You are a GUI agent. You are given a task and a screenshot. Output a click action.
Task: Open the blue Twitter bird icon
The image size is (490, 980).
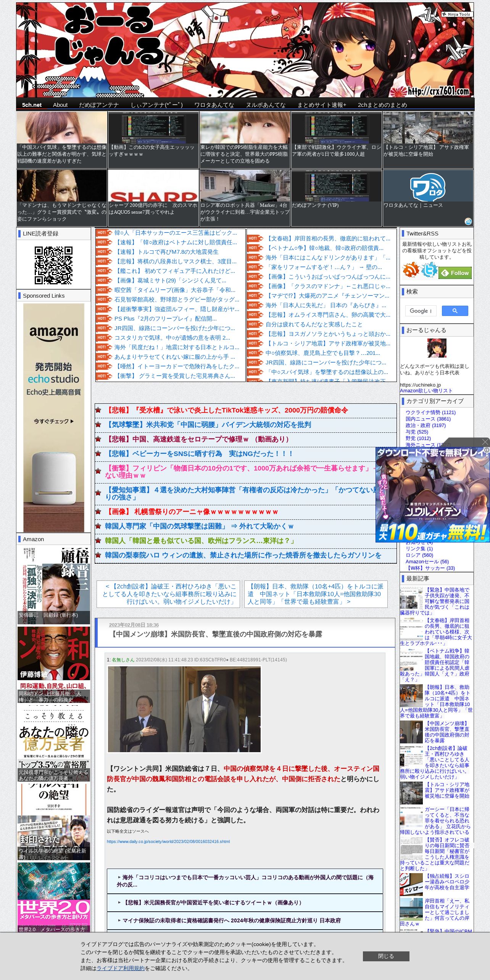click(x=429, y=270)
